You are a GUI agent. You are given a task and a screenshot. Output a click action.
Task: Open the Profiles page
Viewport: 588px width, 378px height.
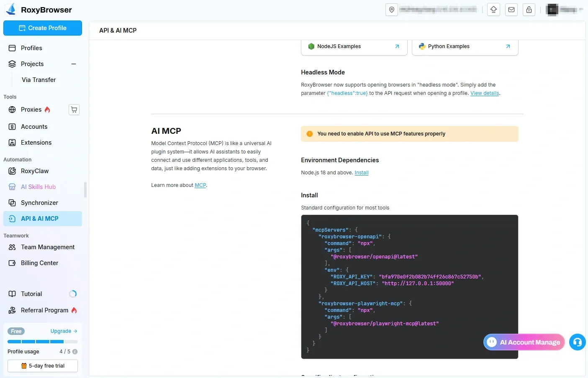tap(43, 48)
